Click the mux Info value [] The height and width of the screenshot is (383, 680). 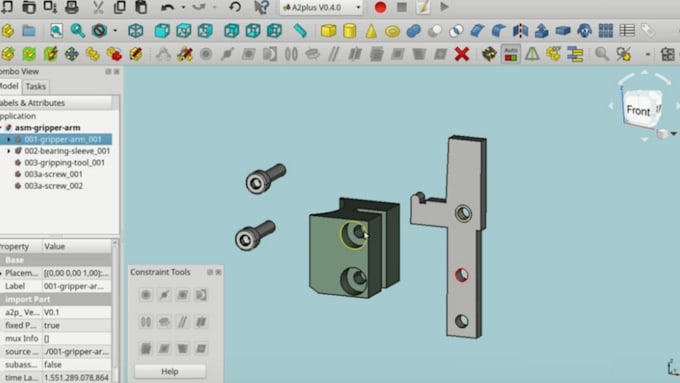tap(76, 338)
